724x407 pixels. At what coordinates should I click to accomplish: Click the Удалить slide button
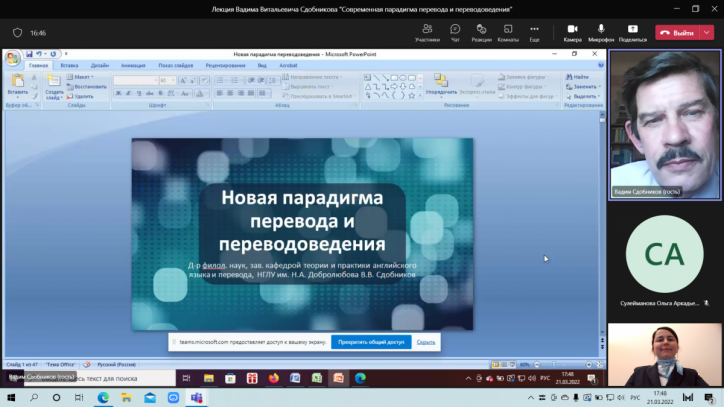coord(80,97)
